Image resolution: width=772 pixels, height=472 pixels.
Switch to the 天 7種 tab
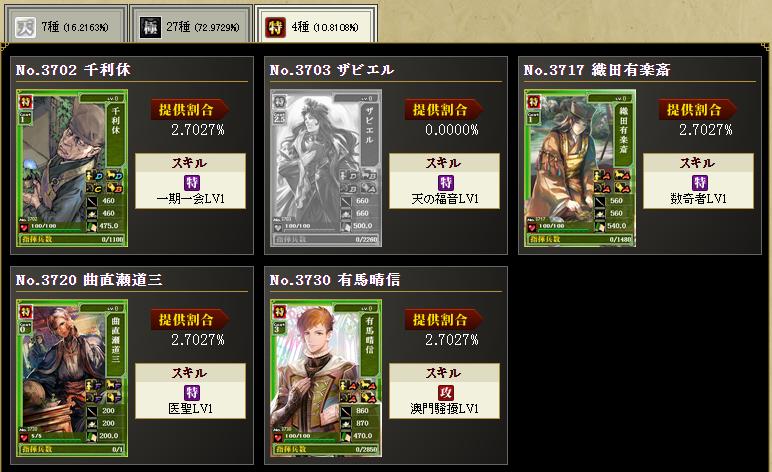pyautogui.click(x=65, y=25)
